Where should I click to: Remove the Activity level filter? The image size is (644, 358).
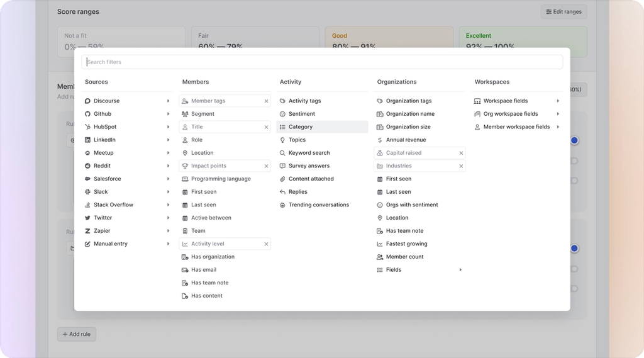(x=266, y=244)
